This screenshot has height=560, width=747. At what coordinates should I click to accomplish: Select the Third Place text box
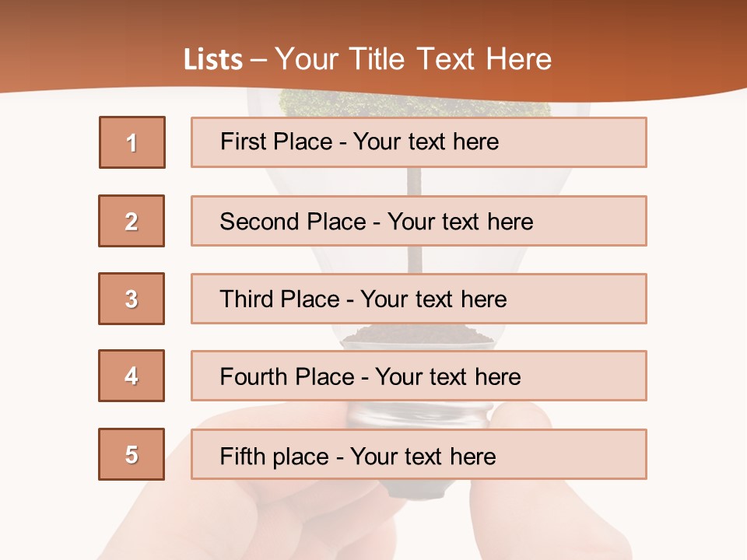[419, 299]
